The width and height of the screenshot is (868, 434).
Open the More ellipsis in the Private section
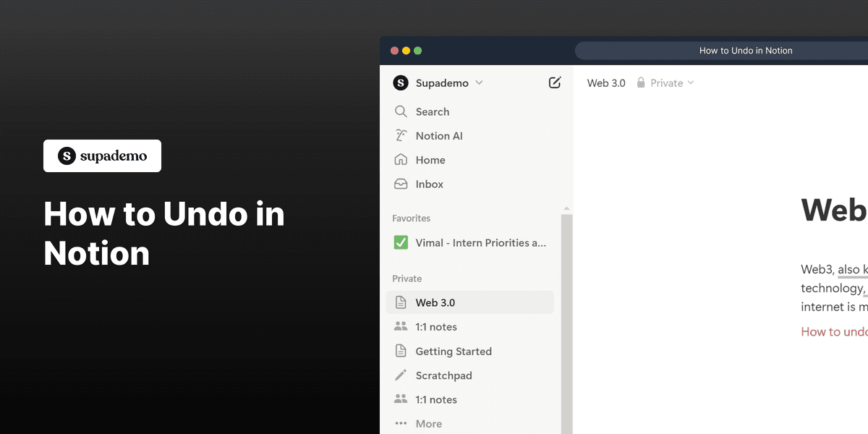click(x=401, y=423)
